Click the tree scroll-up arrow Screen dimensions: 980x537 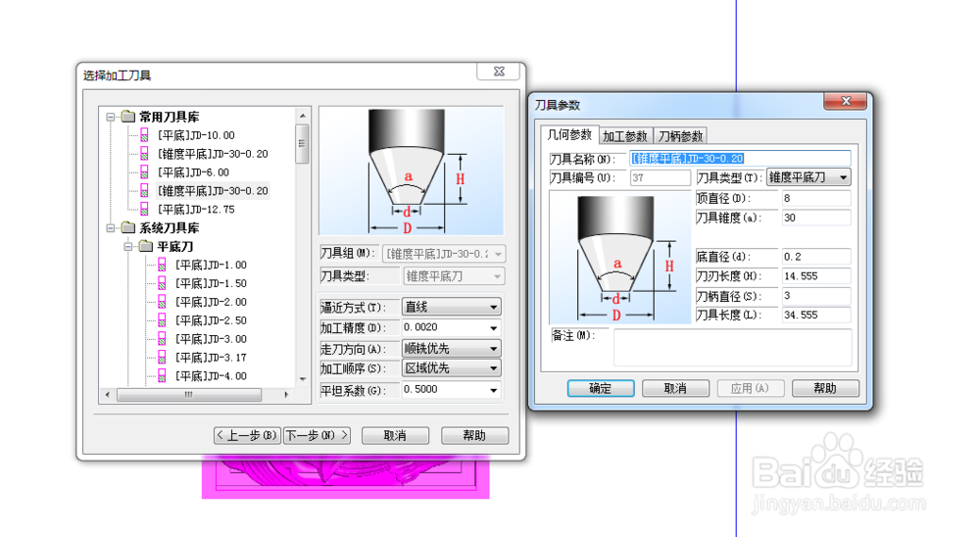[x=303, y=116]
